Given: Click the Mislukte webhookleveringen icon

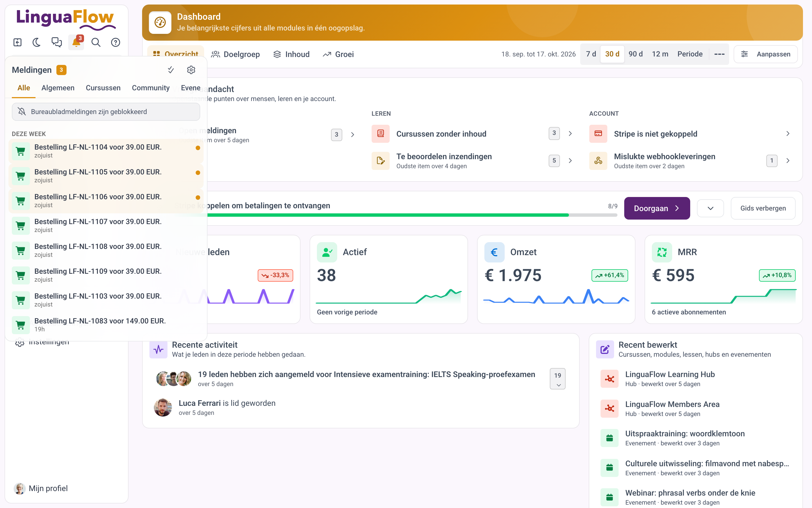Looking at the screenshot, I should click(x=598, y=161).
